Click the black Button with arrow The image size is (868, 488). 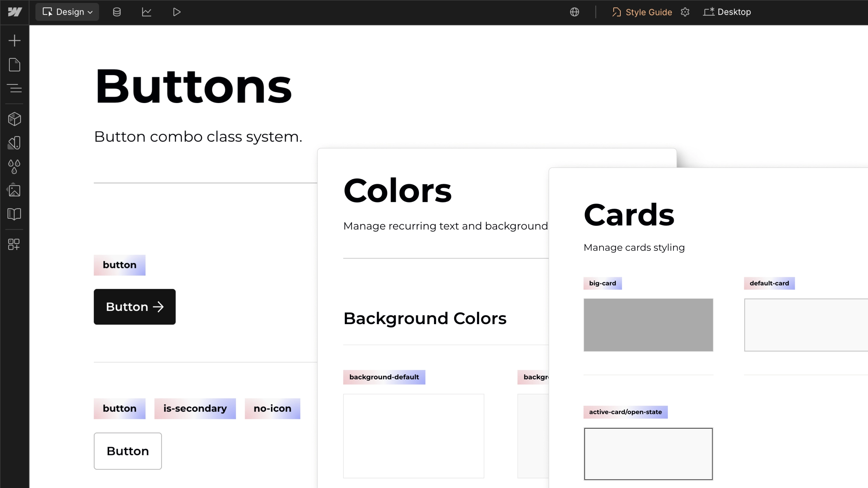pyautogui.click(x=134, y=307)
